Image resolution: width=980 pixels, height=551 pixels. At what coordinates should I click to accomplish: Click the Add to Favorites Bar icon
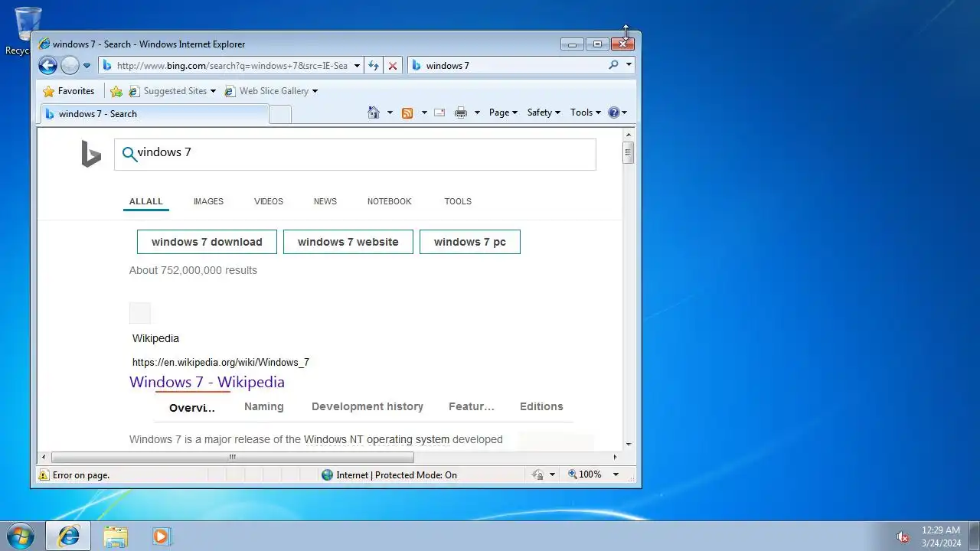[116, 91]
